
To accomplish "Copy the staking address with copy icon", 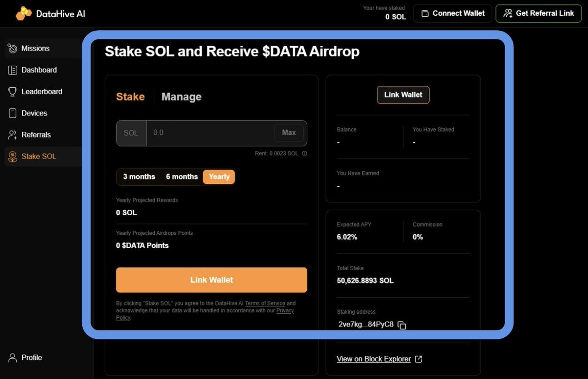I will (x=402, y=325).
